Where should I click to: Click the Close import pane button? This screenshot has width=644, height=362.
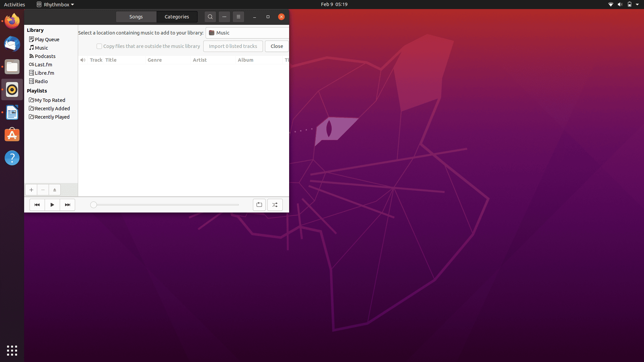[277, 46]
